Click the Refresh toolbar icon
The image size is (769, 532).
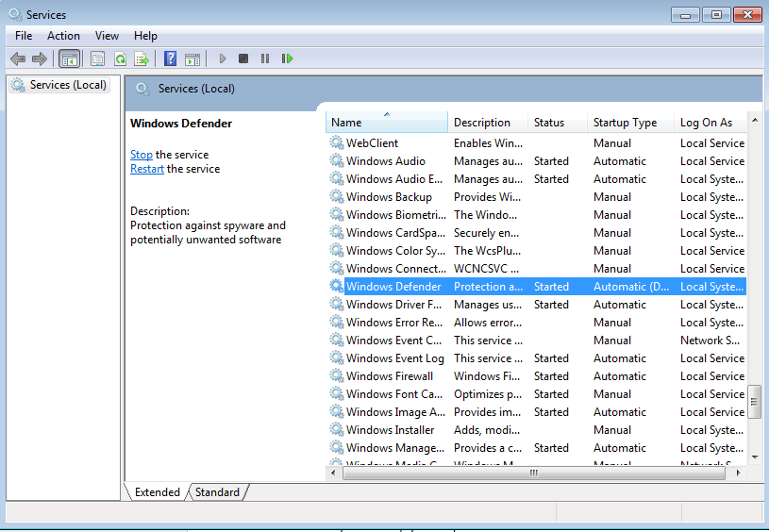tap(120, 58)
